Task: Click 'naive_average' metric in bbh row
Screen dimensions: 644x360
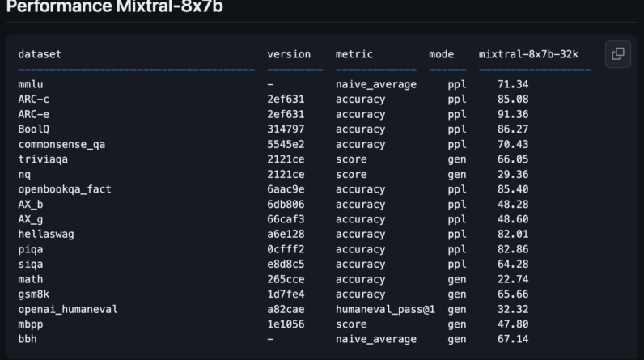Action: [376, 339]
